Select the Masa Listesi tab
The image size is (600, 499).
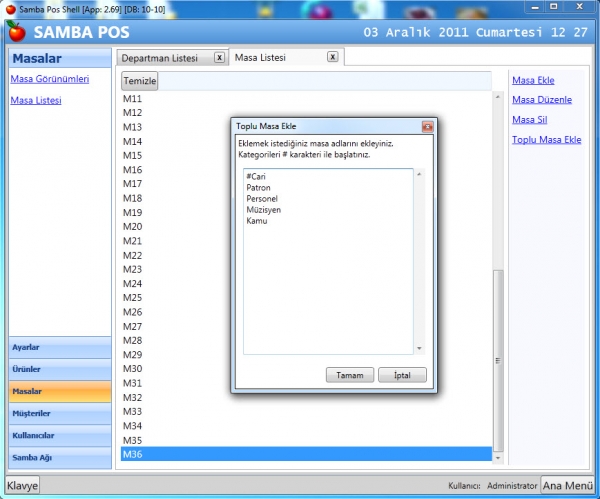click(x=260, y=57)
